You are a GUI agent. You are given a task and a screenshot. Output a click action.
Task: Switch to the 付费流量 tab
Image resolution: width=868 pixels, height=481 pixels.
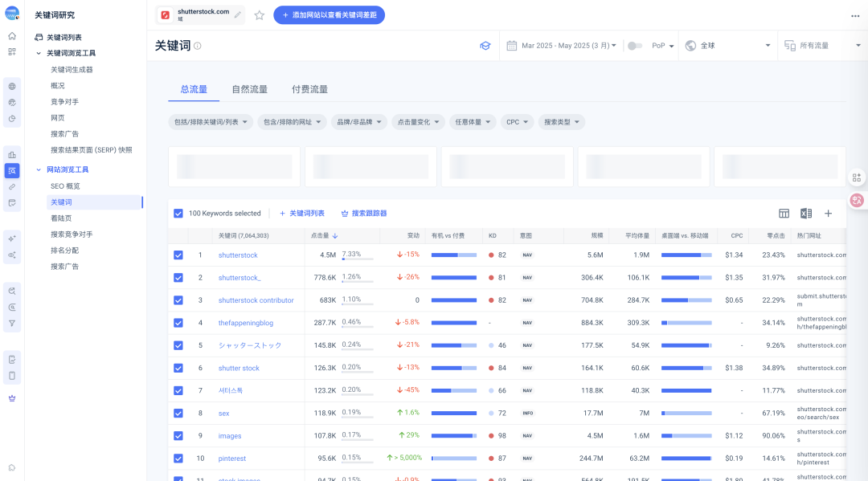click(310, 90)
